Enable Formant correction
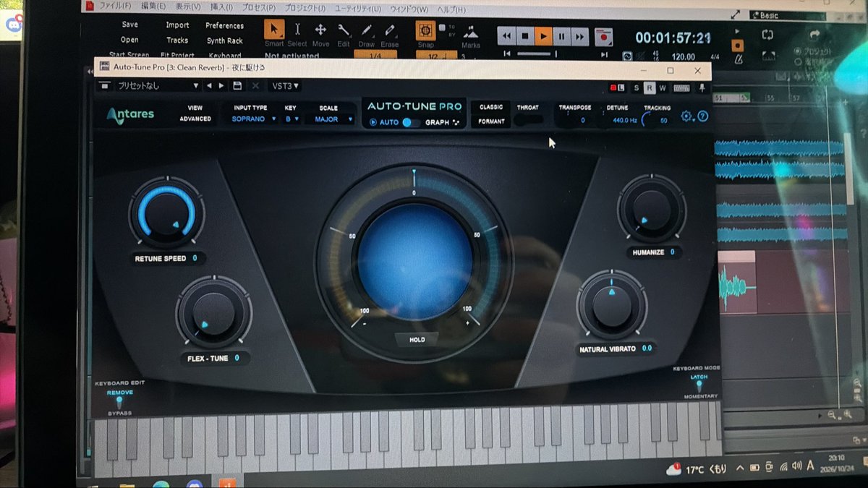Viewport: 868px width, 488px height. click(x=491, y=121)
